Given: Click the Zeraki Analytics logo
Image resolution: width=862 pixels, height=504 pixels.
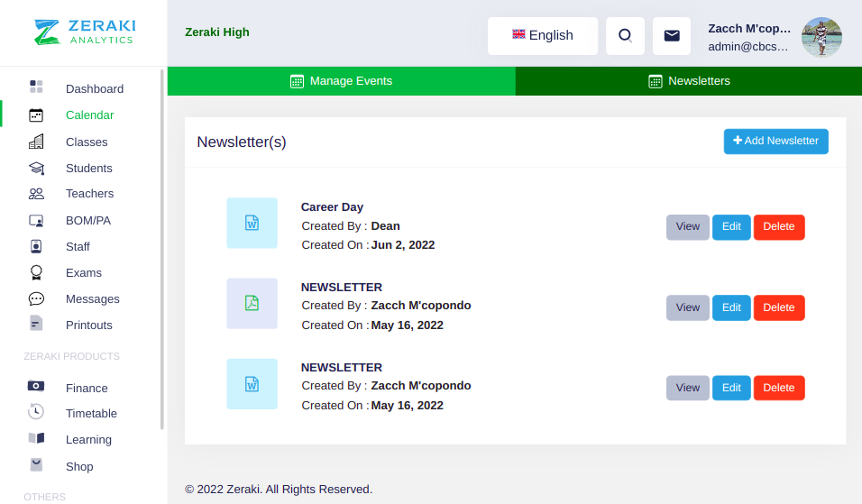Looking at the screenshot, I should pyautogui.click(x=85, y=32).
